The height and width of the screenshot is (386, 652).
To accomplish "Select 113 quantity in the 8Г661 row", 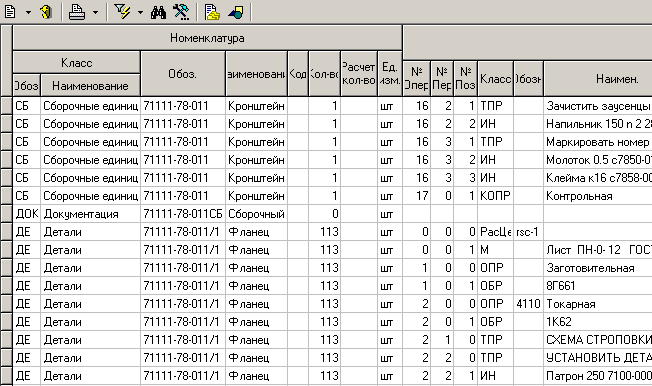I will point(324,286).
